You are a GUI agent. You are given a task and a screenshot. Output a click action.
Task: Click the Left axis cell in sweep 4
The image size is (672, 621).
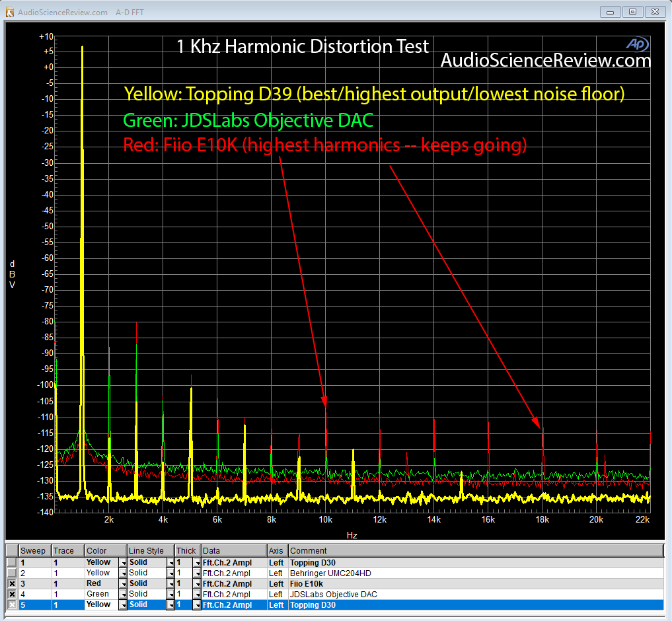[x=278, y=595]
